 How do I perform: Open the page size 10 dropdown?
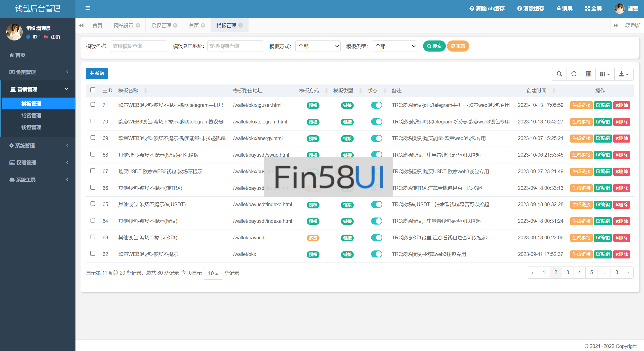pyautogui.click(x=213, y=273)
